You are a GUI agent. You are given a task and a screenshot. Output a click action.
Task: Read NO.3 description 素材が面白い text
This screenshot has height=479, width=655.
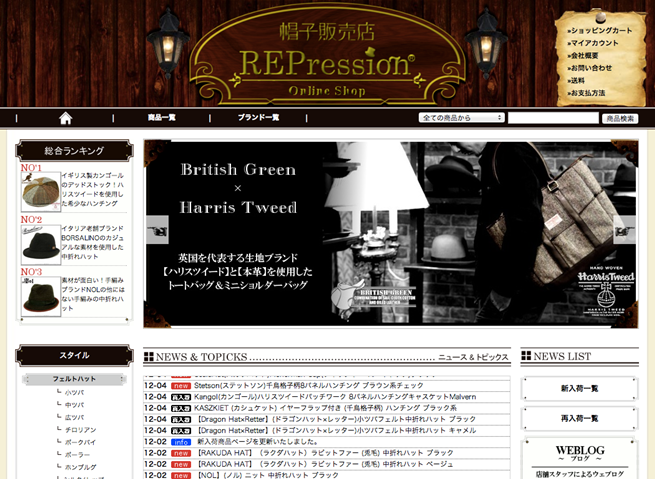click(x=93, y=294)
